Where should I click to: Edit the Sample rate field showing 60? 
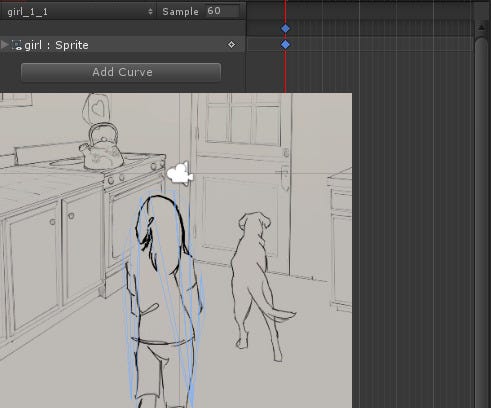[x=223, y=11]
